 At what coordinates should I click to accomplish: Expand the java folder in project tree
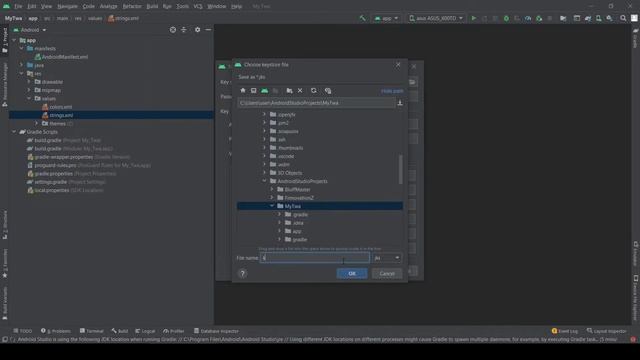tap(22, 65)
